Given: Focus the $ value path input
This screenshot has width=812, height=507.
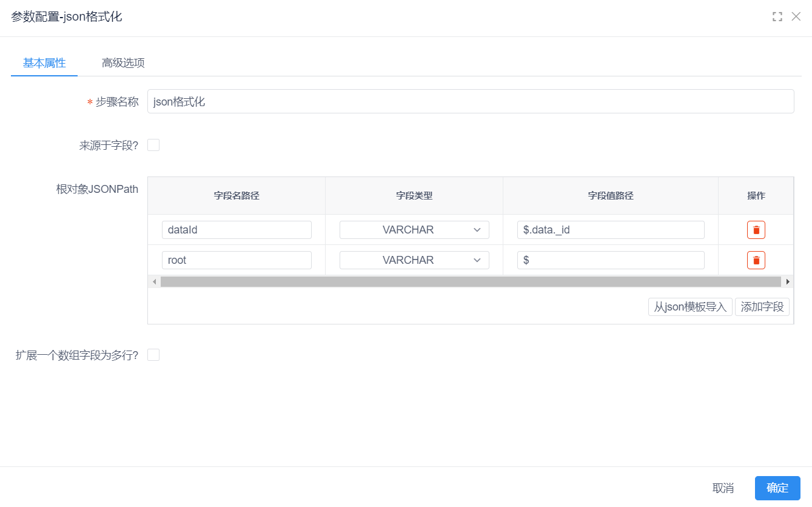Looking at the screenshot, I should (x=611, y=260).
